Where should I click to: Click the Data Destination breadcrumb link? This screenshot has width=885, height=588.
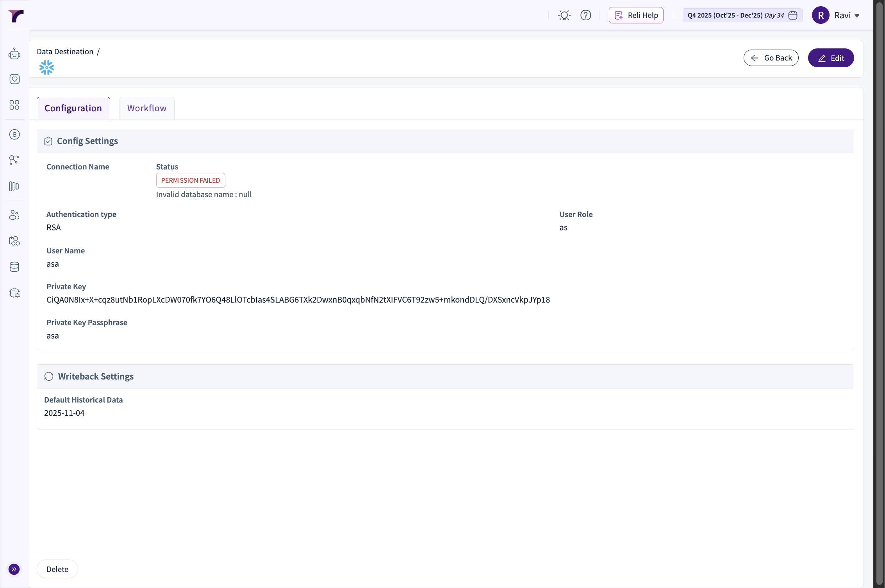[x=65, y=52]
